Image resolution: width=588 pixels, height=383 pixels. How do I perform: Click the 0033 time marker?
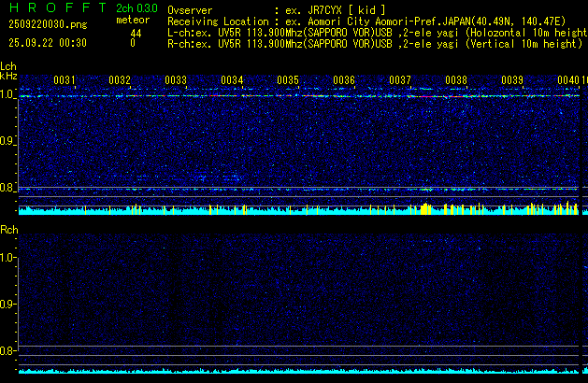176,80
